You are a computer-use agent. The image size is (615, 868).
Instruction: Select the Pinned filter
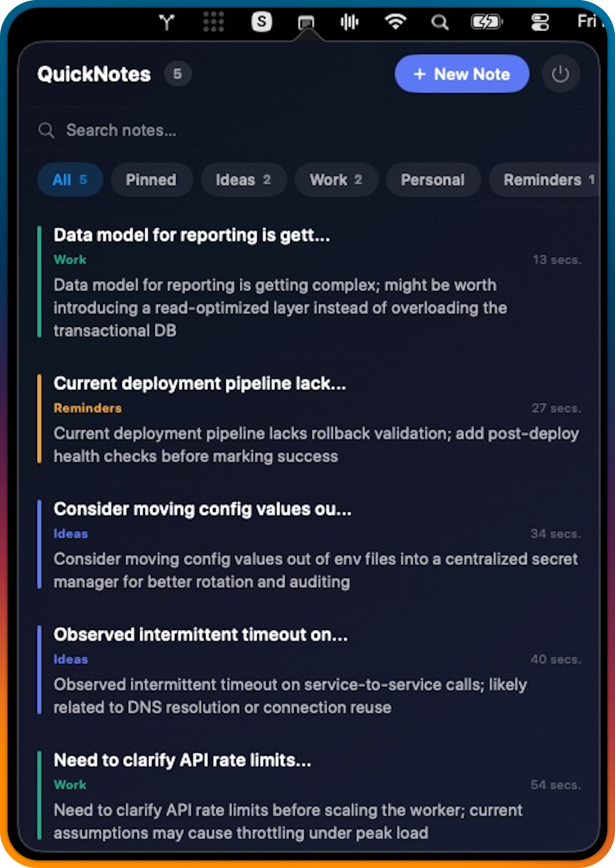[x=151, y=179]
